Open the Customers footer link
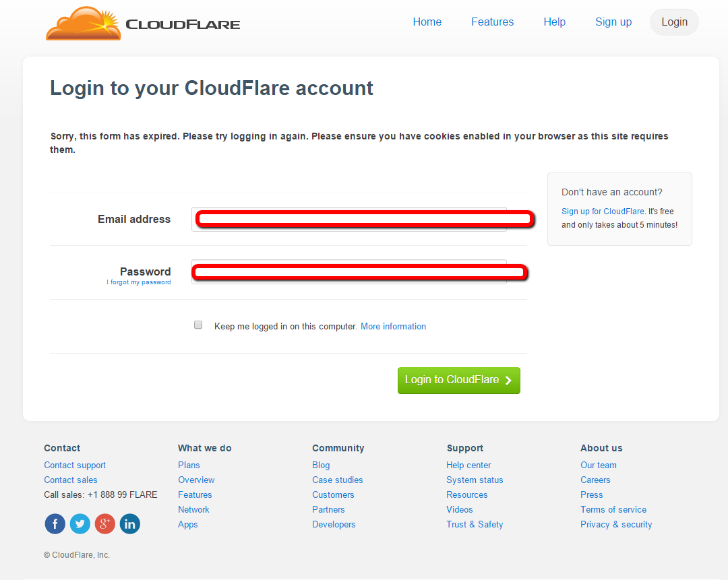This screenshot has height=580, width=728. tap(333, 494)
